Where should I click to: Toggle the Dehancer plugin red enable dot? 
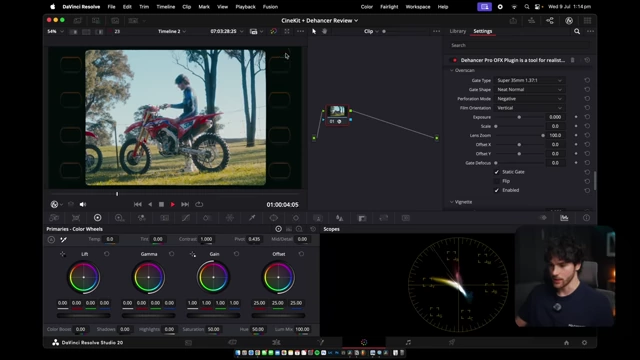pyautogui.click(x=454, y=60)
